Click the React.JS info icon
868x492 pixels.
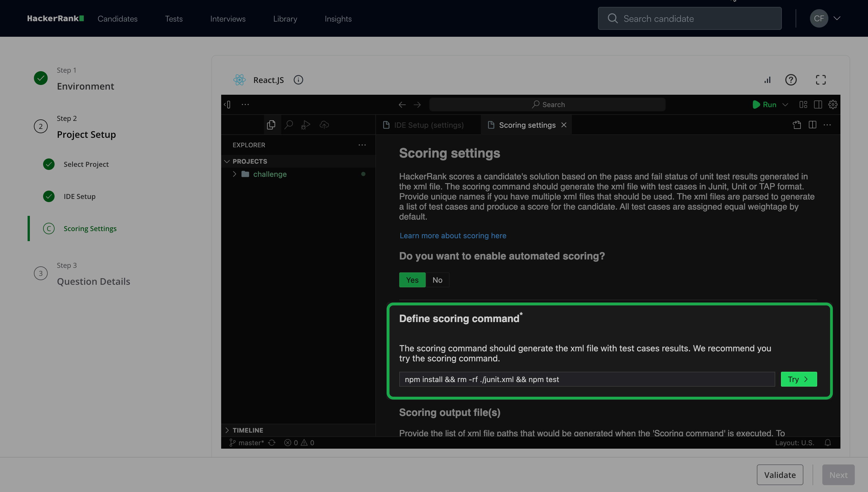(x=298, y=80)
